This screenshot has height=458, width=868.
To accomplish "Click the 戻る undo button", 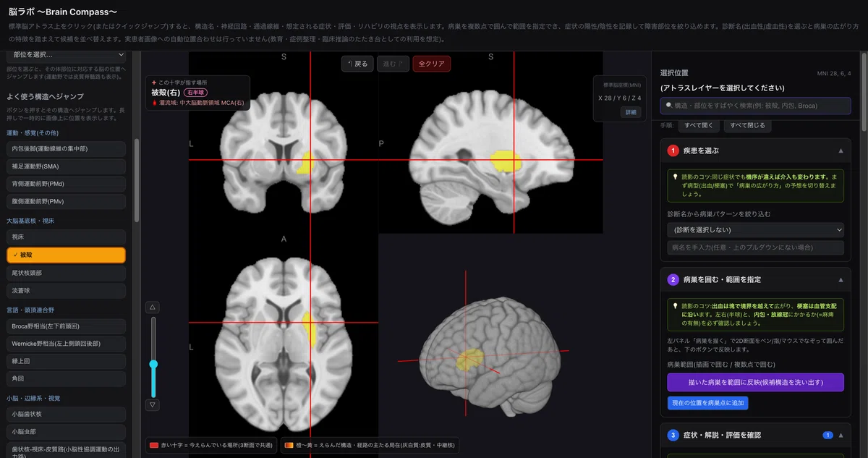I will pyautogui.click(x=357, y=64).
